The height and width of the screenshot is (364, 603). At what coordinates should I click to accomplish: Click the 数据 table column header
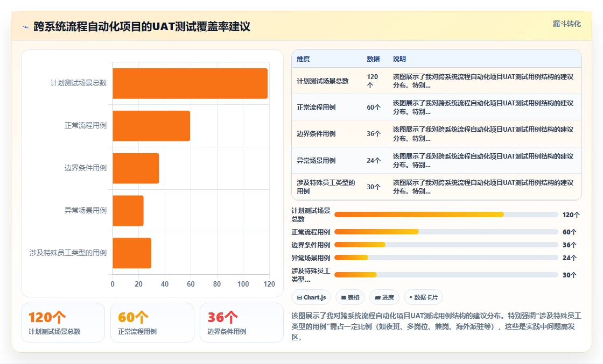pyautogui.click(x=373, y=59)
